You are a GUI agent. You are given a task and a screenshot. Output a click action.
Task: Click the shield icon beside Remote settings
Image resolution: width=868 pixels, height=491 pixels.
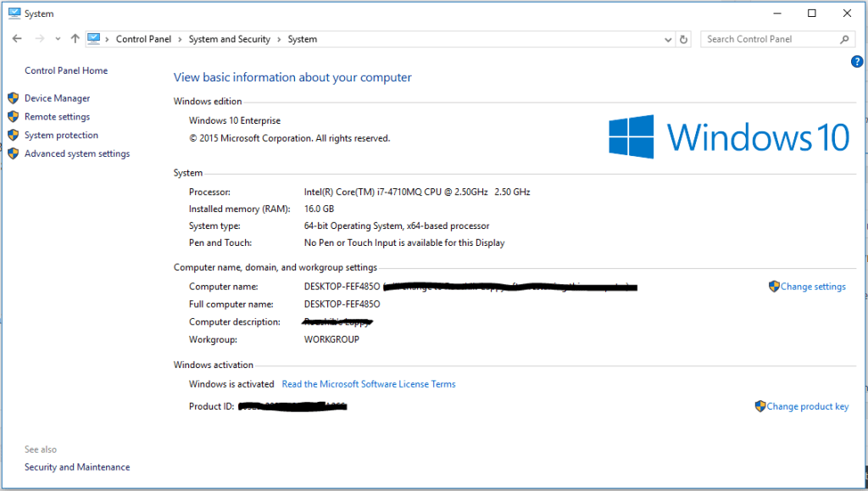[14, 117]
